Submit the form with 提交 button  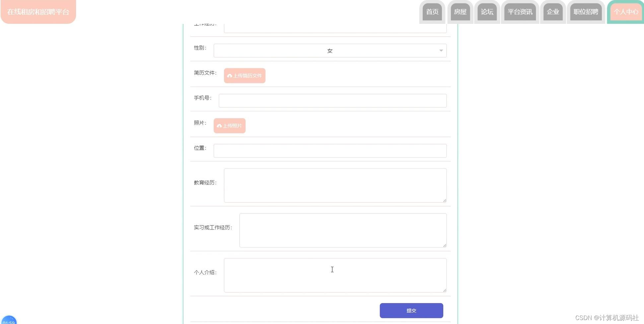point(411,310)
